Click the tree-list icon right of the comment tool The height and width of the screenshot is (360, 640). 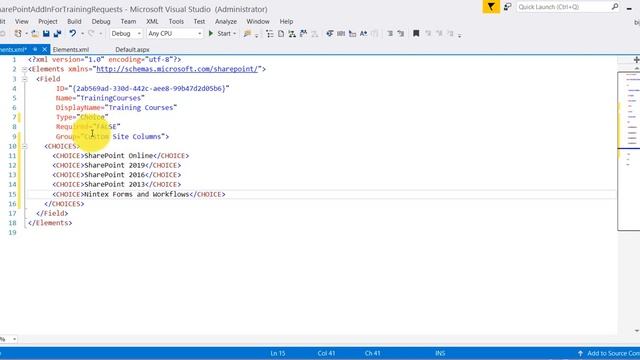pos(269,34)
